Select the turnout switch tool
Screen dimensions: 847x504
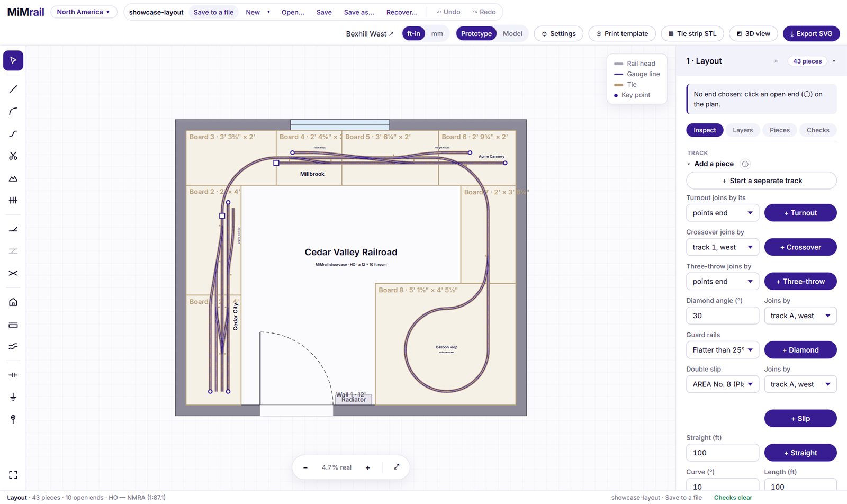point(13,229)
